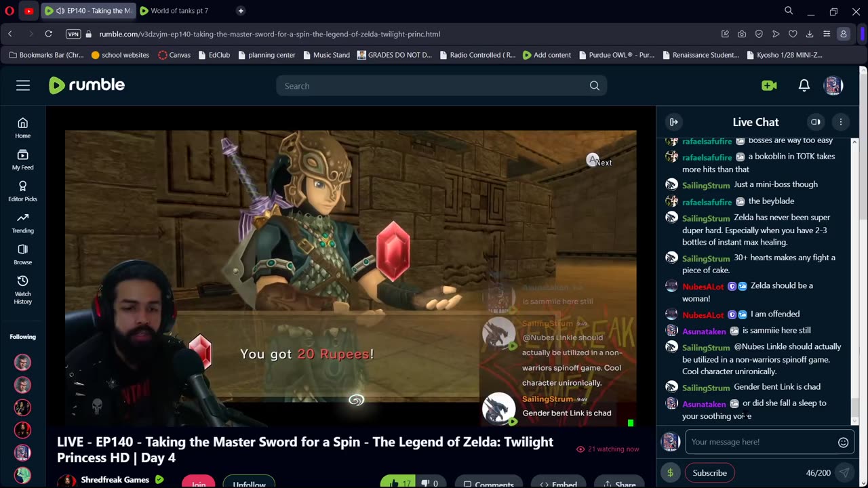868x488 pixels.
Task: Open the Flow send icon
Action: (776, 34)
